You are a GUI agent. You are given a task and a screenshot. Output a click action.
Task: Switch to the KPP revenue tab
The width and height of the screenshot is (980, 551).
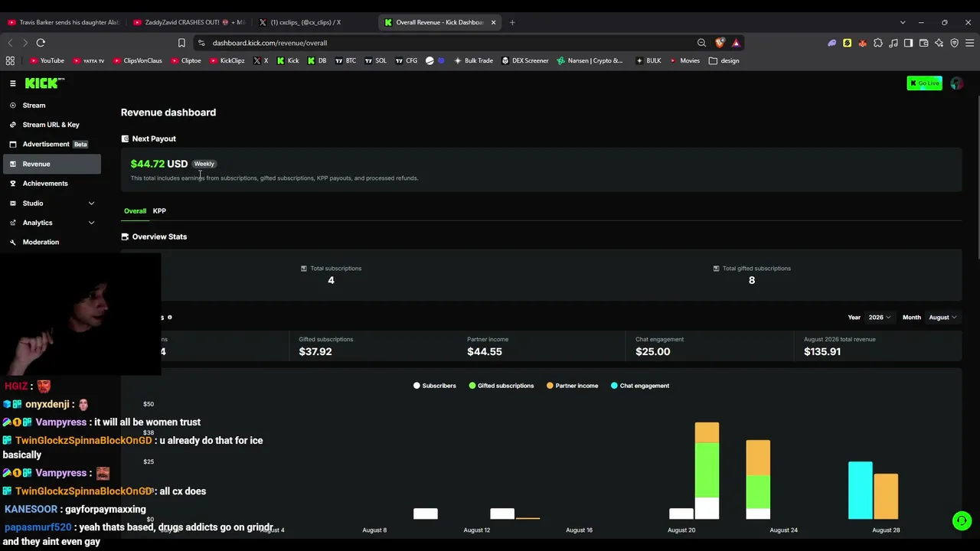click(x=159, y=211)
